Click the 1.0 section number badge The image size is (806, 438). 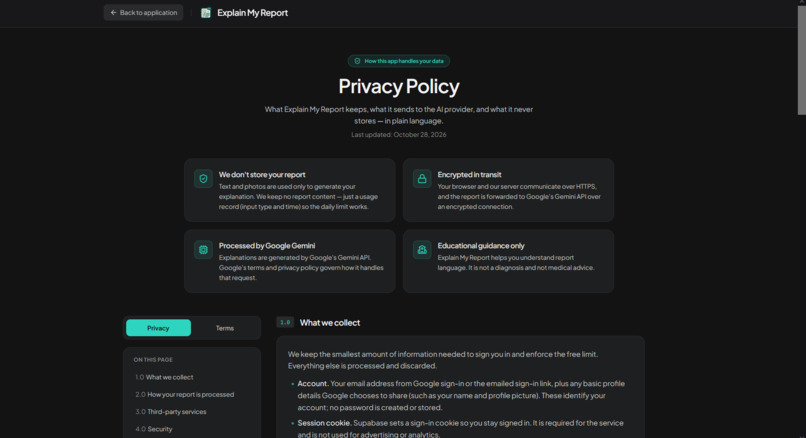click(x=285, y=322)
